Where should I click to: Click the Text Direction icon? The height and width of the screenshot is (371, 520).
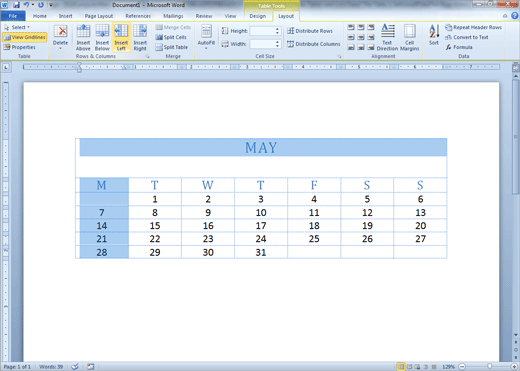coord(388,31)
